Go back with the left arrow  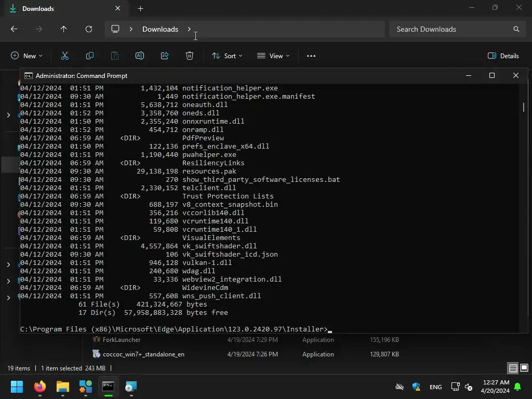[x=14, y=29]
